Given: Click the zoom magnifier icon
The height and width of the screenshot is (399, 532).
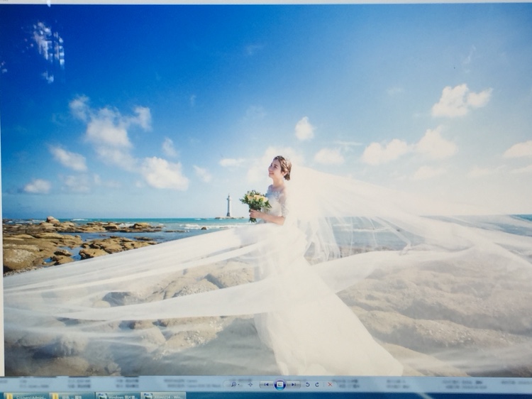Looking at the screenshot, I should [x=233, y=384].
